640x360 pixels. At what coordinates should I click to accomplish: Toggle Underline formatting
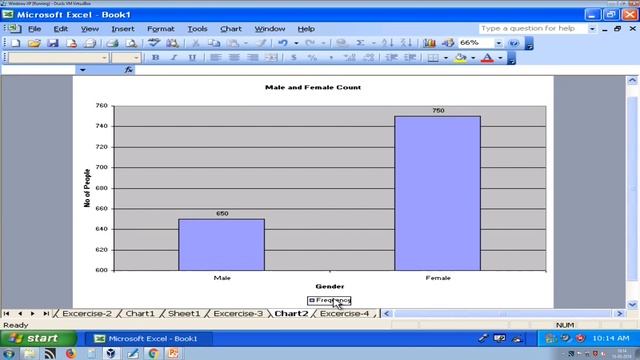192,58
